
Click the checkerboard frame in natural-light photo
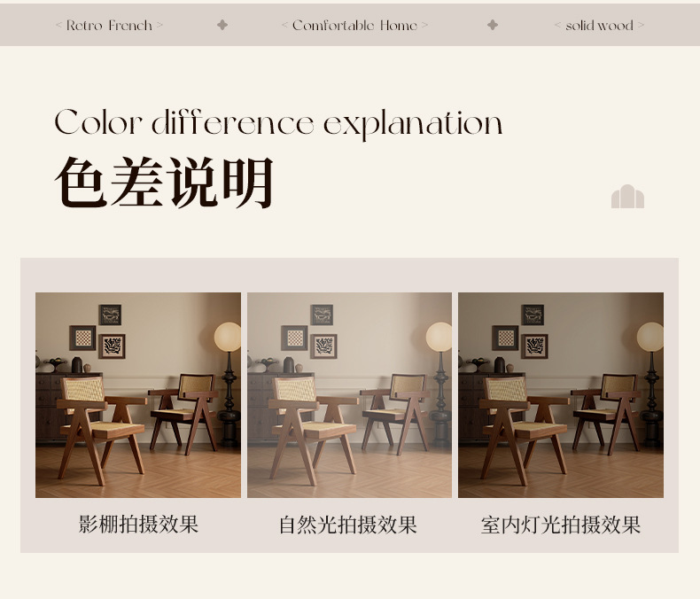(x=294, y=338)
